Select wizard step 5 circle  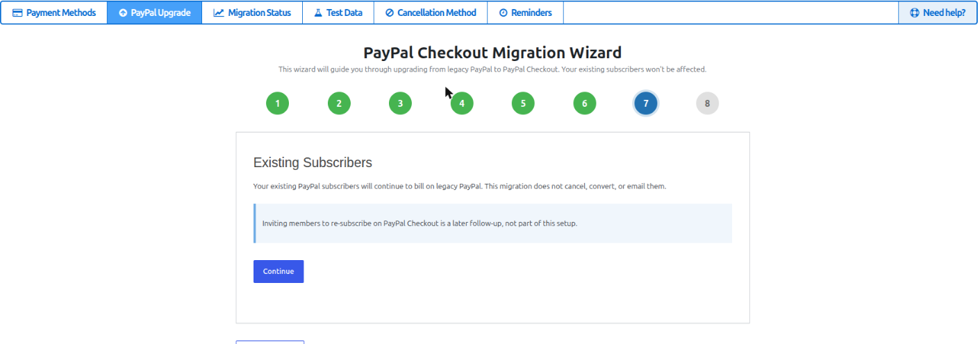click(523, 103)
